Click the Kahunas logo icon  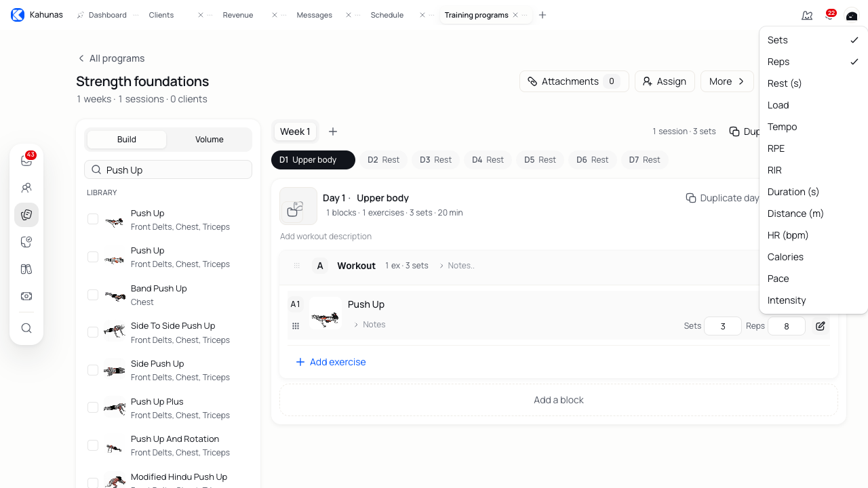point(18,15)
